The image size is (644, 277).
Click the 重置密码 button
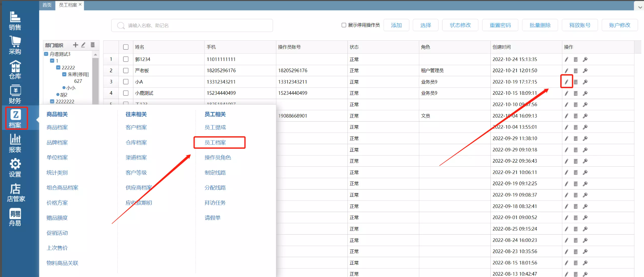(x=500, y=25)
